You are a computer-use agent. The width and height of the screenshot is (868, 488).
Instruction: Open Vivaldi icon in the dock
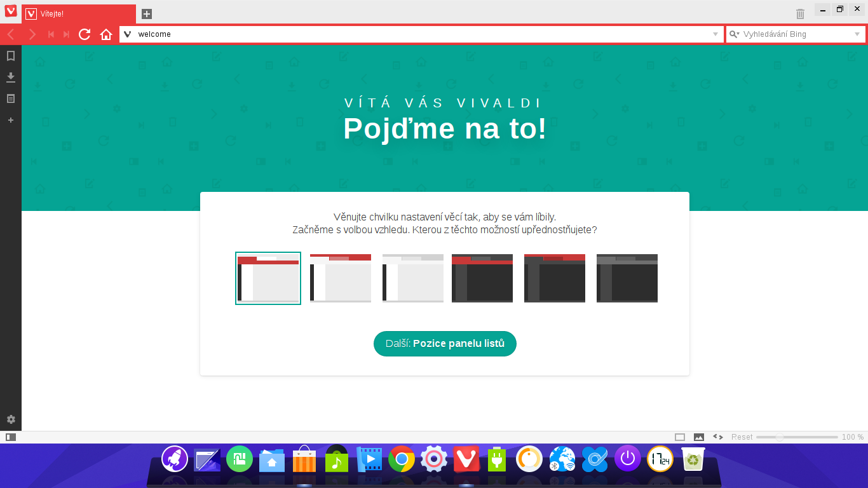pyautogui.click(x=466, y=459)
